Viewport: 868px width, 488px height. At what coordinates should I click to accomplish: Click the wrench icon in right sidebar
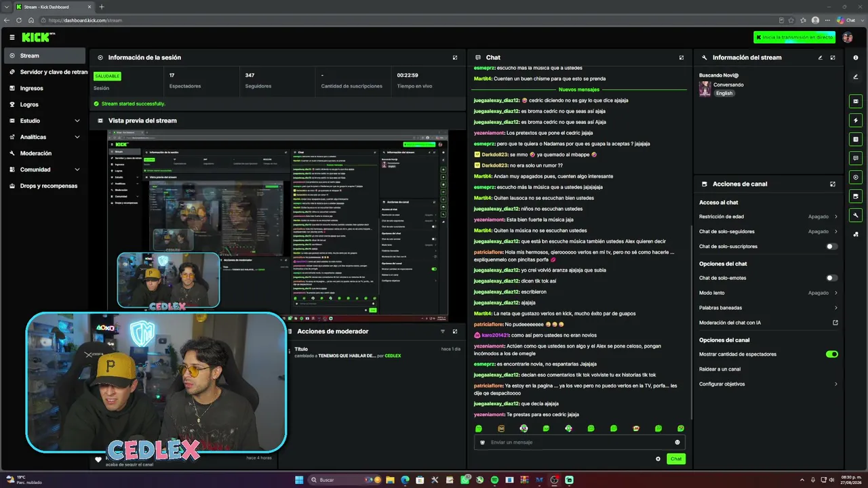tap(856, 216)
